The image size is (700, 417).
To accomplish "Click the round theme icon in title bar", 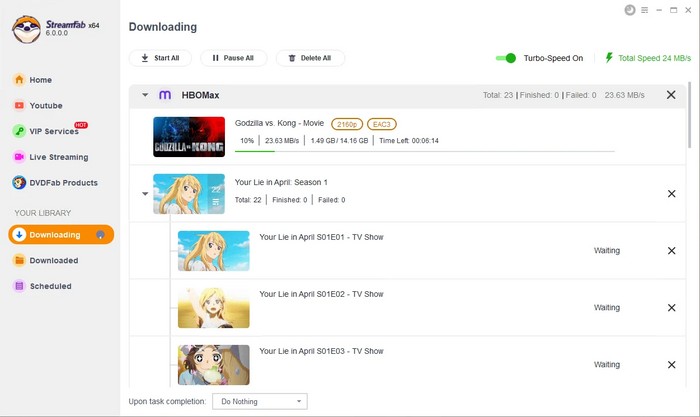I will pos(630,10).
